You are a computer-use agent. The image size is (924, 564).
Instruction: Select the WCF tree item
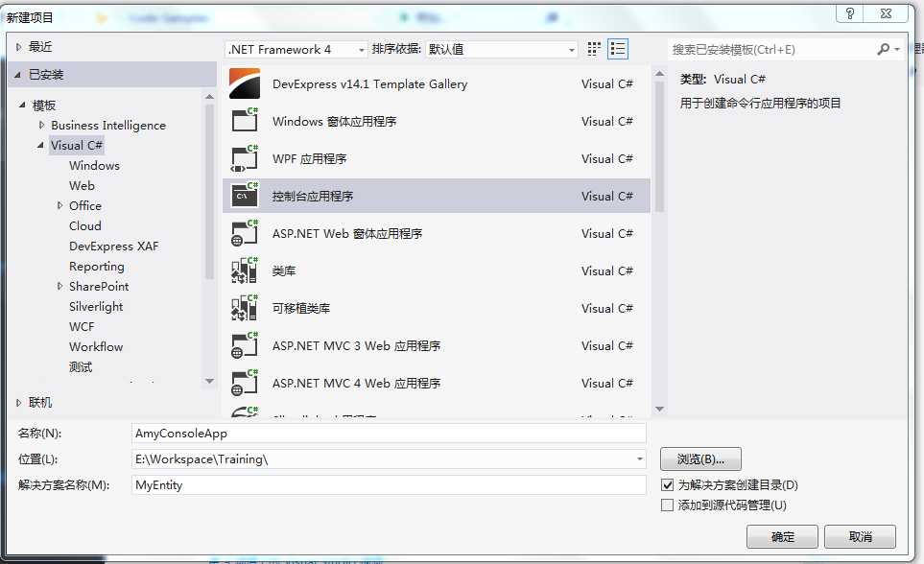[82, 326]
